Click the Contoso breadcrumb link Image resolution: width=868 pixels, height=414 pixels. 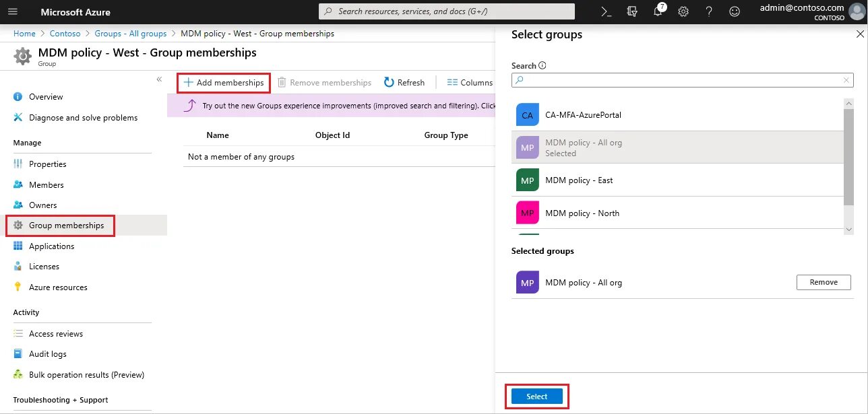pos(65,34)
